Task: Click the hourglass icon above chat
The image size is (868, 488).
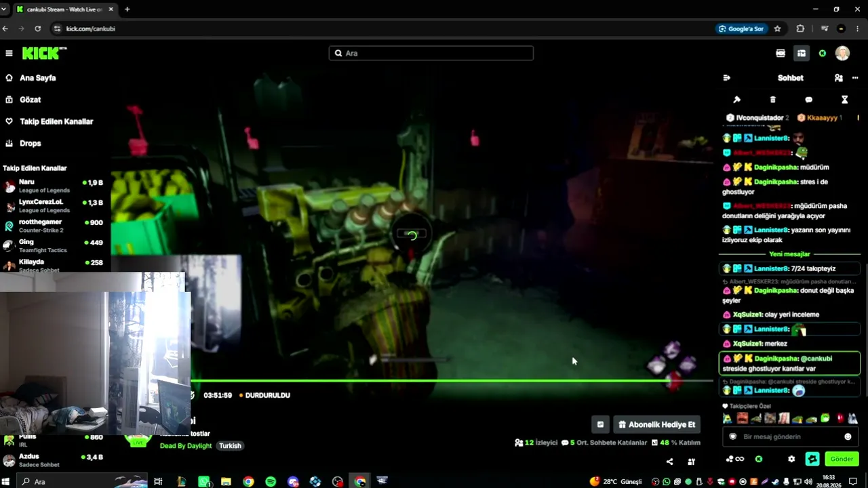Action: tap(844, 100)
